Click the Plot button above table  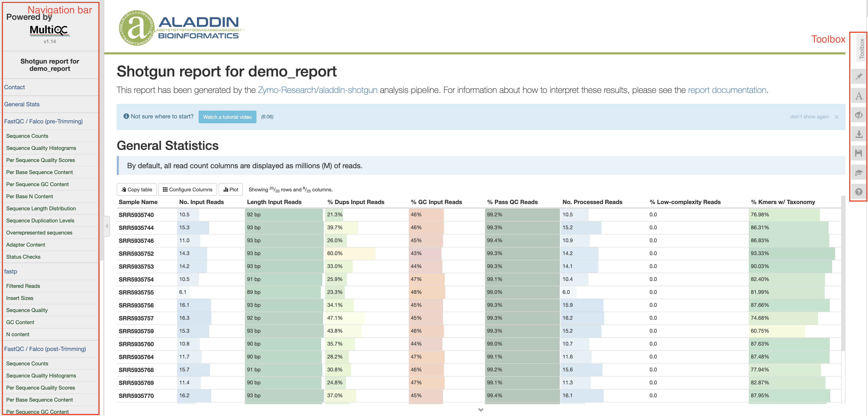click(x=231, y=189)
